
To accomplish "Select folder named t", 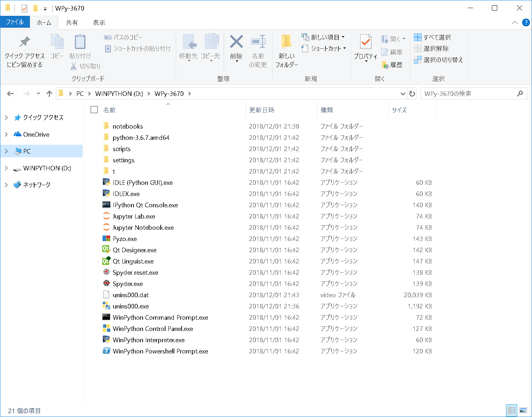I will click(x=114, y=171).
